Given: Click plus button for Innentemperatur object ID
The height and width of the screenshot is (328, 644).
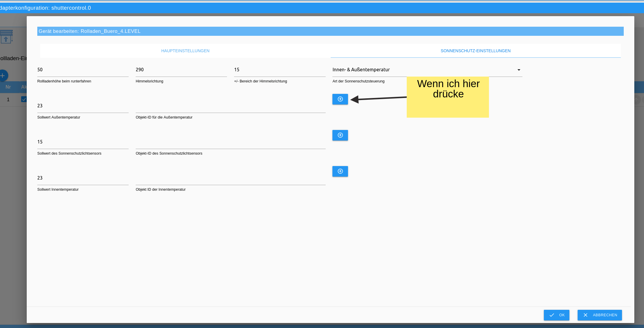Looking at the screenshot, I should point(340,171).
